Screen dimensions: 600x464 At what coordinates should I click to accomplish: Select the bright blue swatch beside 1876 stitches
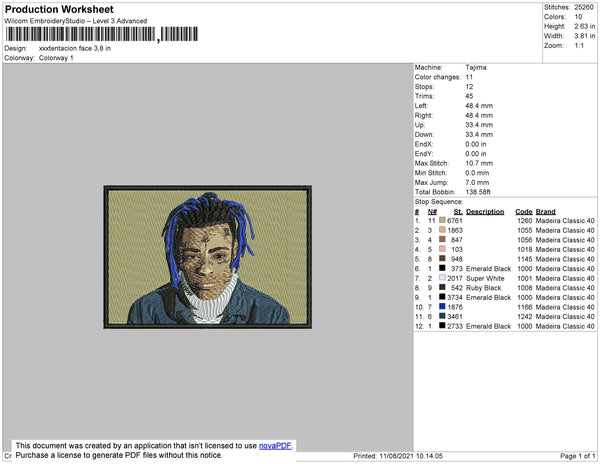(x=442, y=306)
